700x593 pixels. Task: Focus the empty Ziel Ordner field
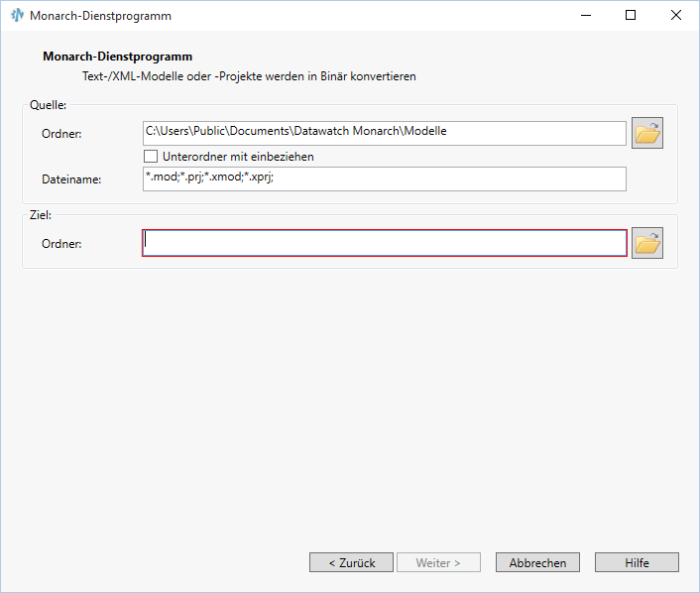point(385,243)
